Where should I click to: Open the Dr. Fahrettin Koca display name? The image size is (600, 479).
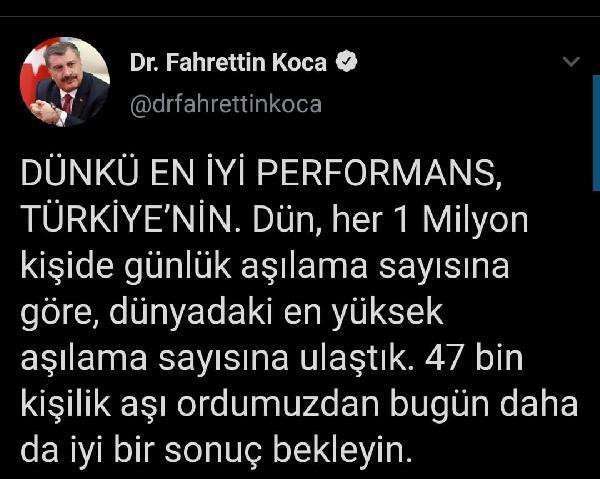[228, 62]
